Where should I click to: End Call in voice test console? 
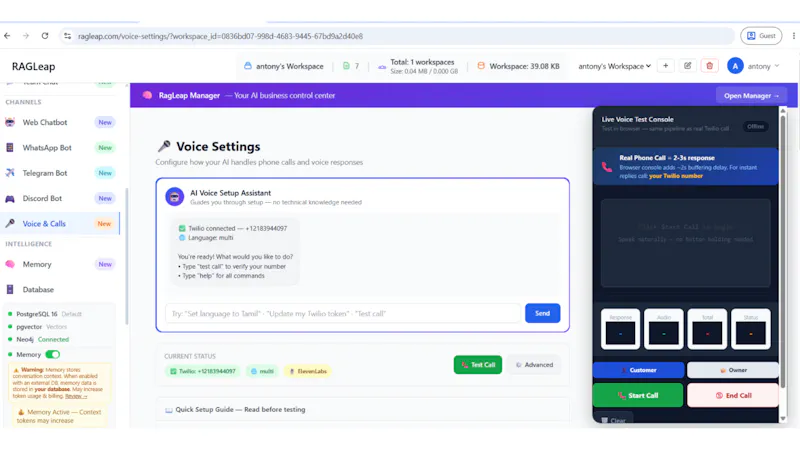[733, 395]
